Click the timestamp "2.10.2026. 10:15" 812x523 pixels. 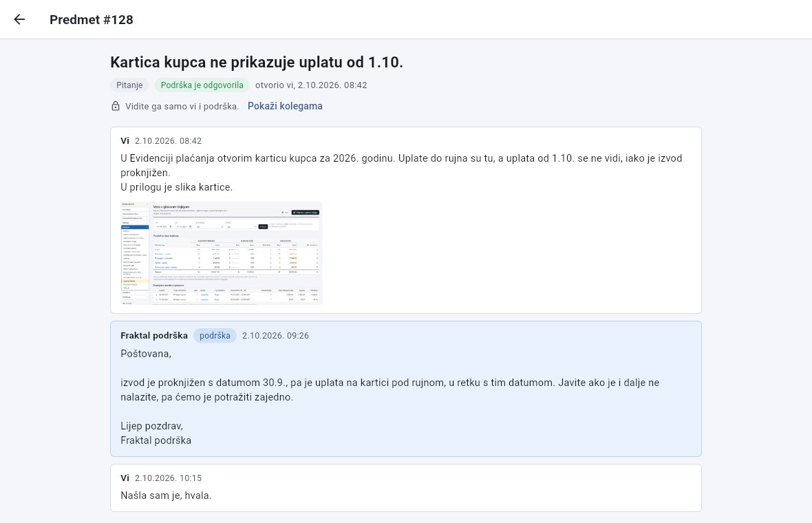[x=169, y=478]
